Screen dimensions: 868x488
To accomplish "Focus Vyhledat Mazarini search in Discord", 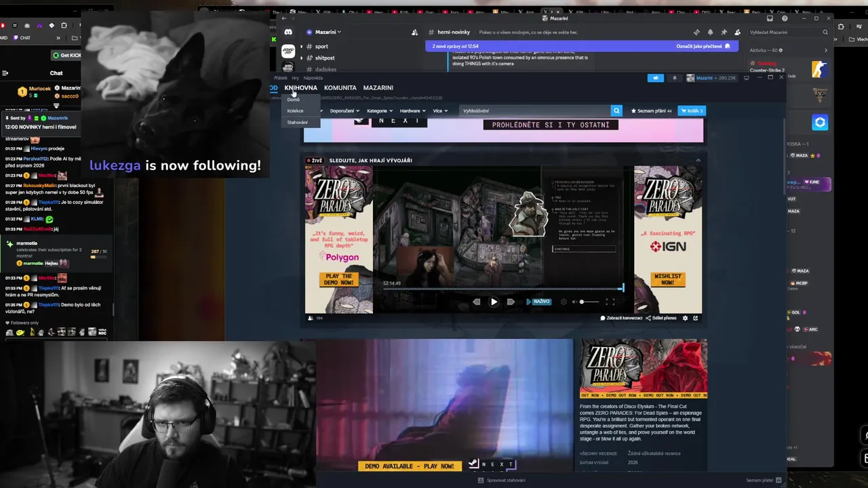I will tap(789, 32).
